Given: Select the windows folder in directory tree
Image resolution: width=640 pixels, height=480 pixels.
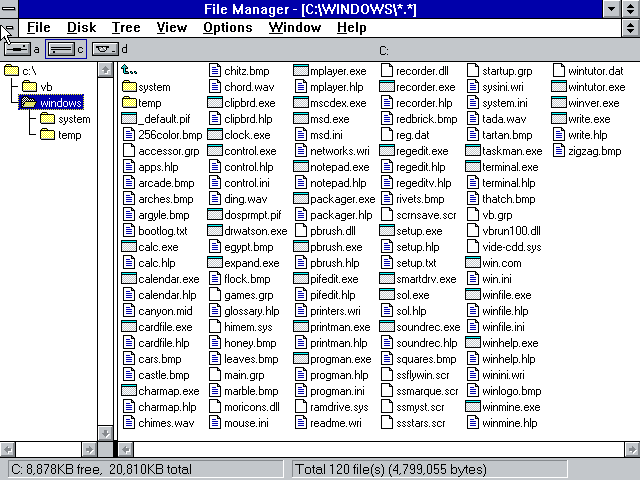Looking at the screenshot, I should pos(28,103).
